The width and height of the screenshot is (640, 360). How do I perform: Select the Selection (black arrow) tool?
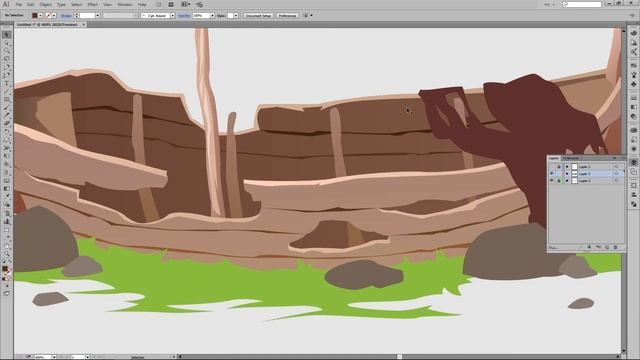pos(7,35)
